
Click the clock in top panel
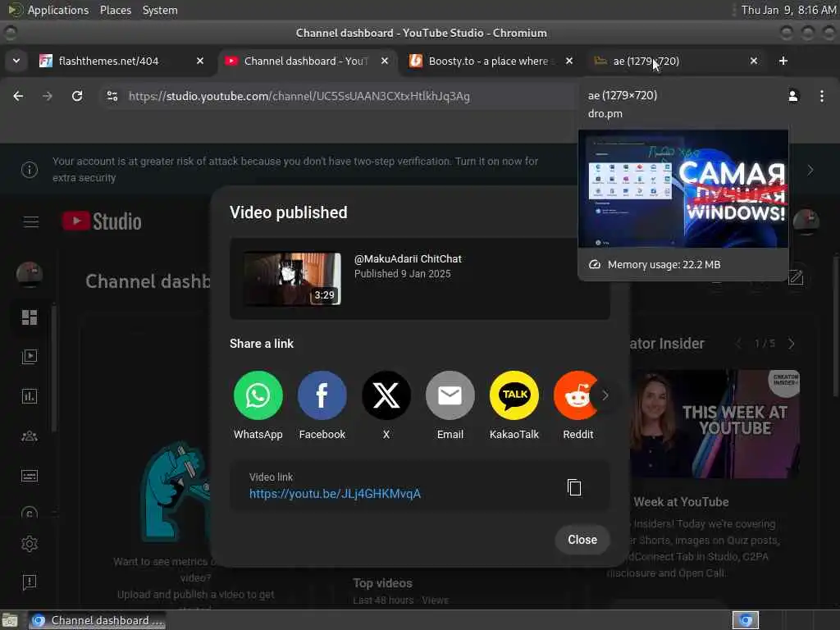point(788,10)
